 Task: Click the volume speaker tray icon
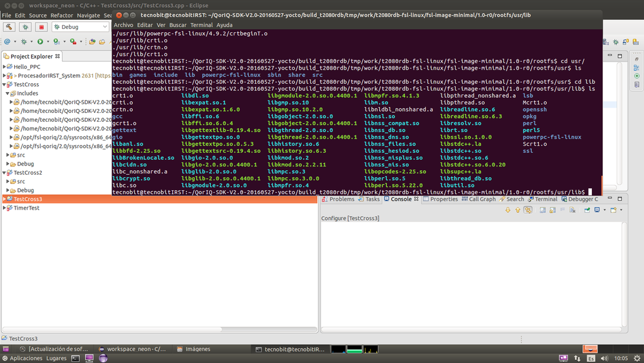pos(604,358)
